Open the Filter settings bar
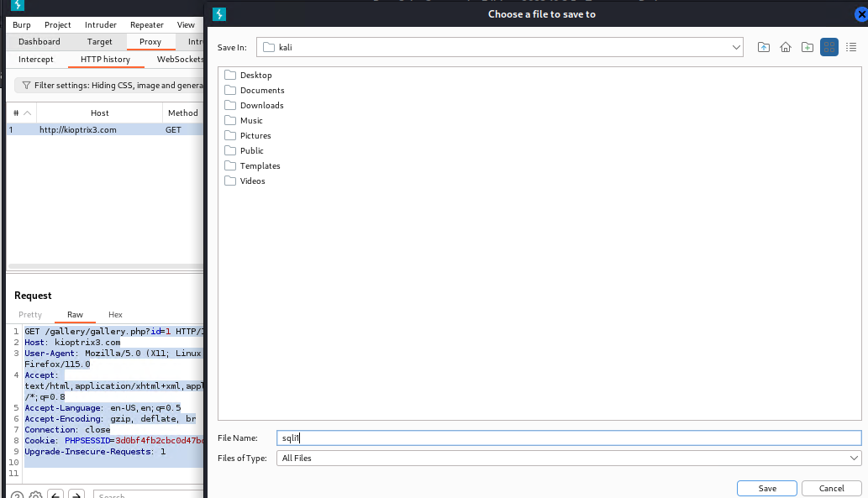Viewport: 868px width, 498px height. pyautogui.click(x=109, y=85)
